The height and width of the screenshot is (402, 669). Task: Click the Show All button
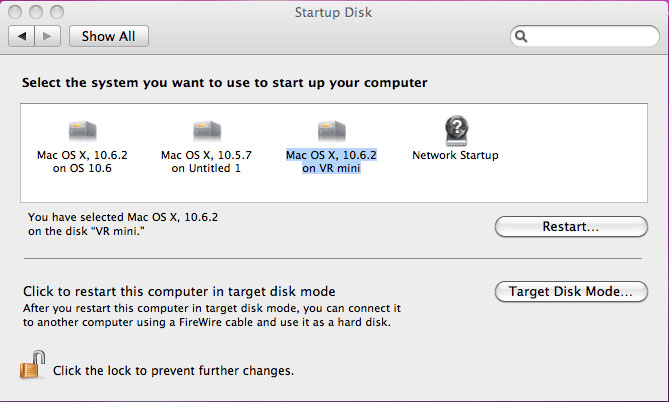pos(109,36)
